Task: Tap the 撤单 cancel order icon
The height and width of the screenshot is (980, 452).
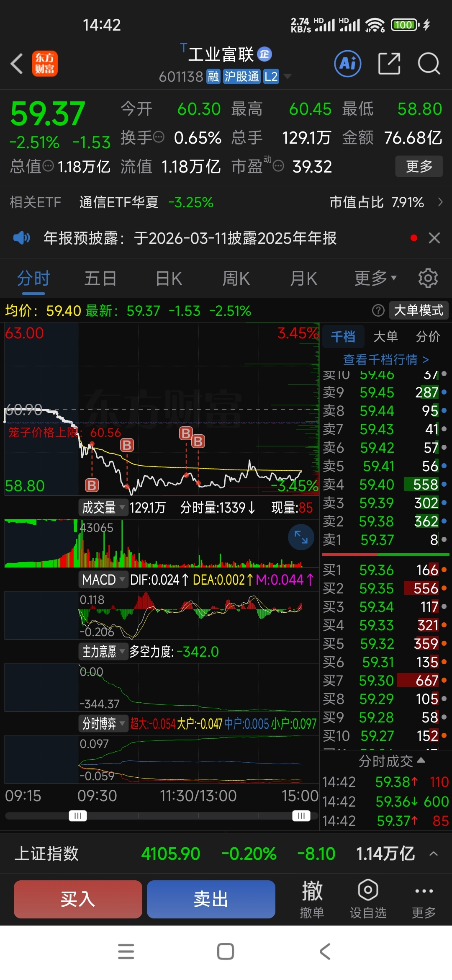Action: tap(312, 899)
